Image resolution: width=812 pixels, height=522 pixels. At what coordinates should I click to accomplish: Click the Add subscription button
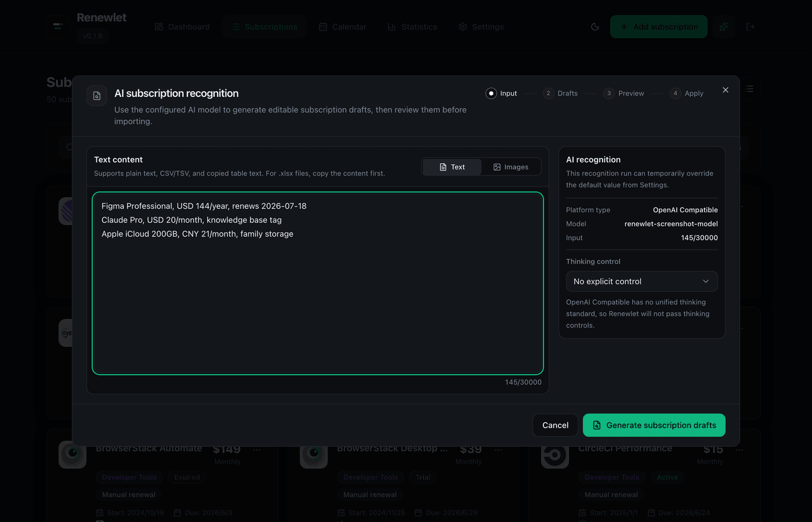pos(659,27)
